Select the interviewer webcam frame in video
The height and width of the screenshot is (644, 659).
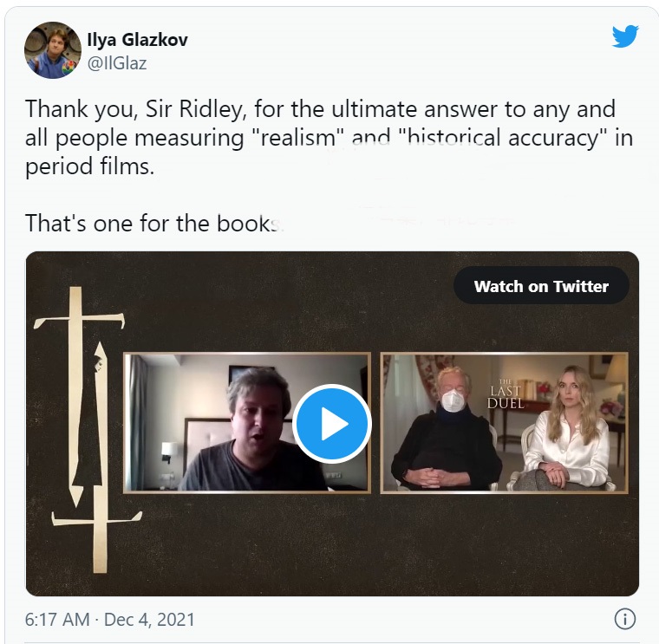[247, 423]
